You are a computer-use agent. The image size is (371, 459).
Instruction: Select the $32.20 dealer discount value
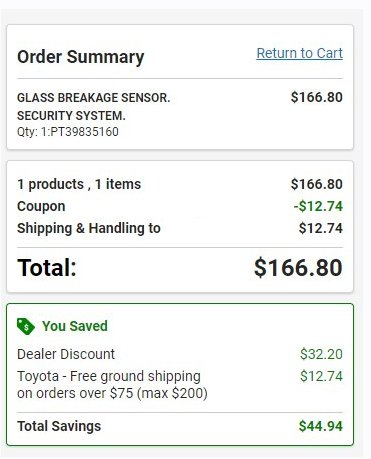pyautogui.click(x=321, y=354)
